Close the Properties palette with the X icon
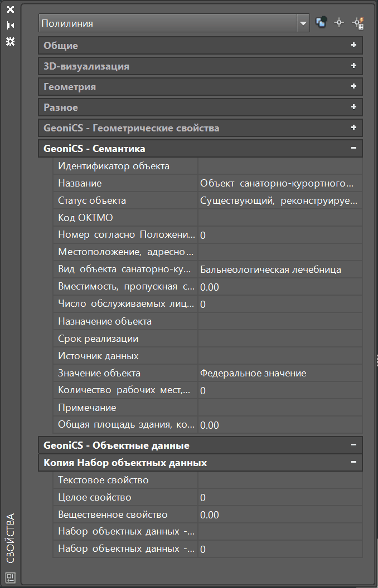 10,10
